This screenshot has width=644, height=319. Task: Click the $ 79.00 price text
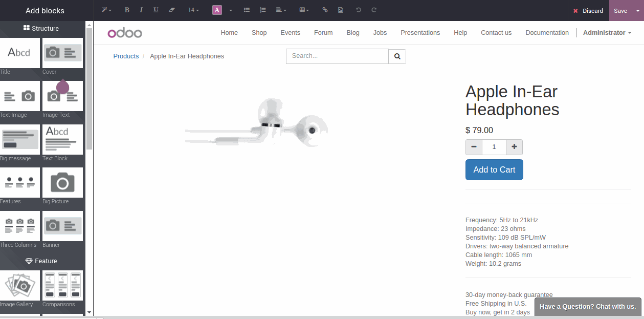(x=479, y=131)
